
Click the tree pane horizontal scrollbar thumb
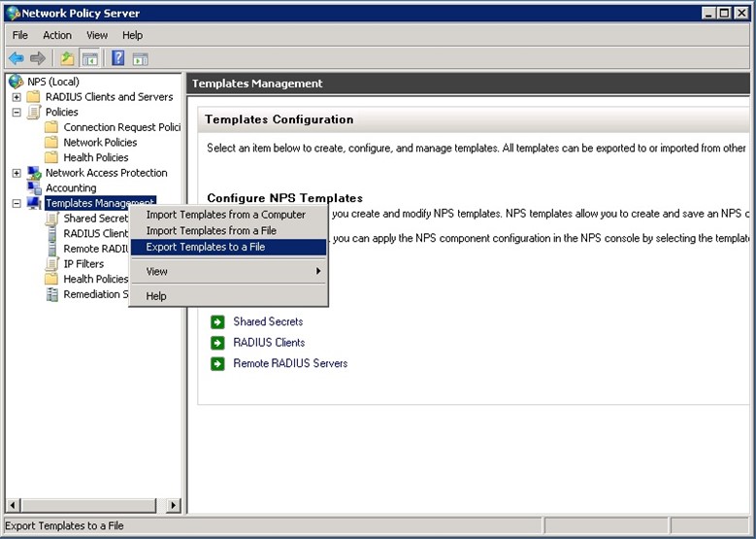point(88,506)
